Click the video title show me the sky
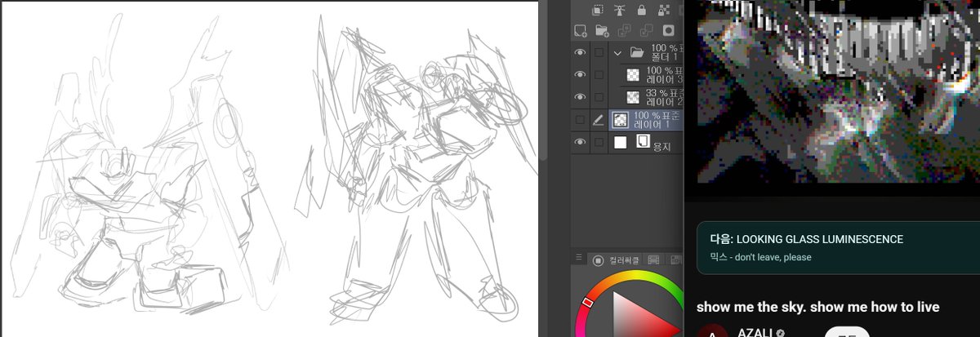Image resolution: width=980 pixels, height=337 pixels. (x=817, y=307)
